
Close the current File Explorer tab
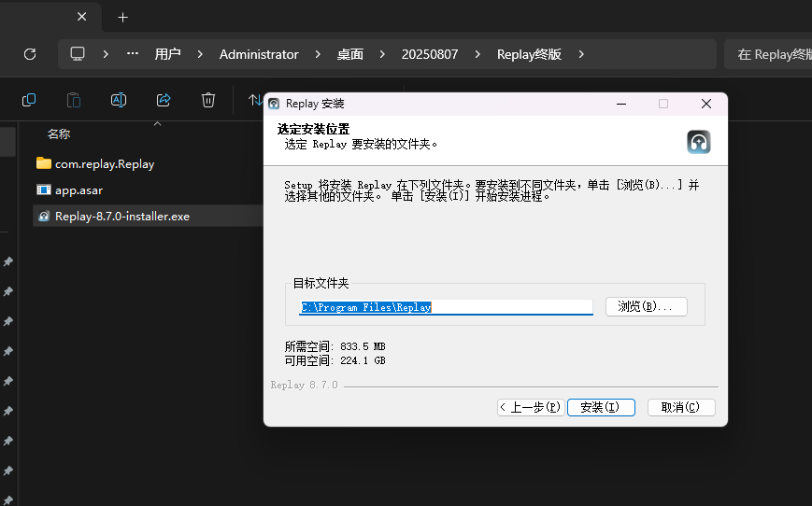82,17
